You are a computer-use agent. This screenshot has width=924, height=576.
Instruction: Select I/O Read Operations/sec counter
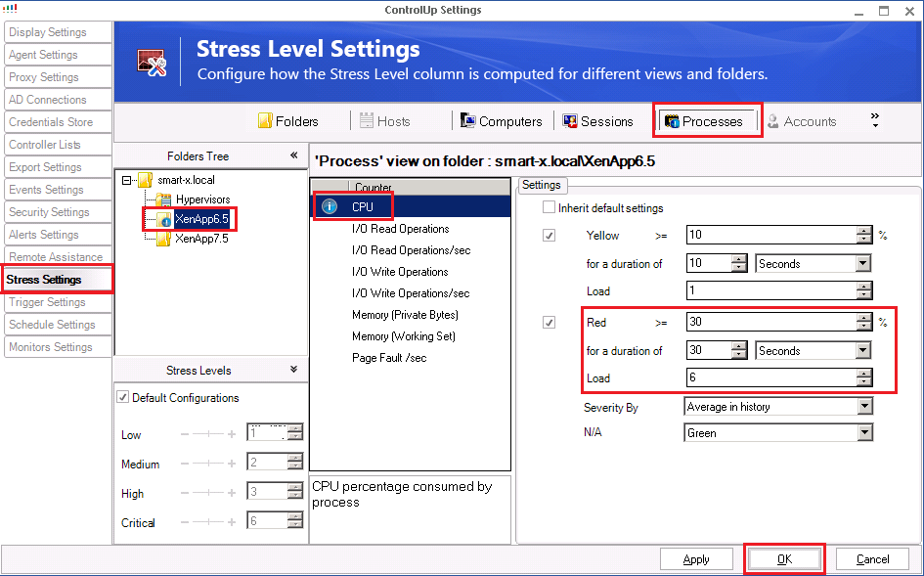coord(410,250)
